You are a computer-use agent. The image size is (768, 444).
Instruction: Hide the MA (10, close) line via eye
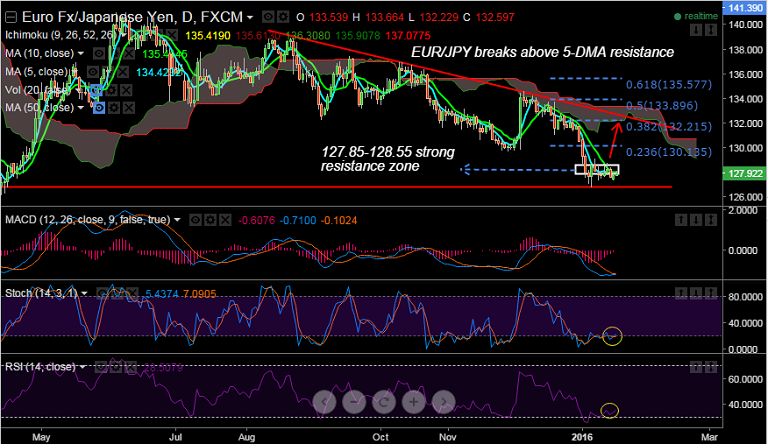(99, 53)
